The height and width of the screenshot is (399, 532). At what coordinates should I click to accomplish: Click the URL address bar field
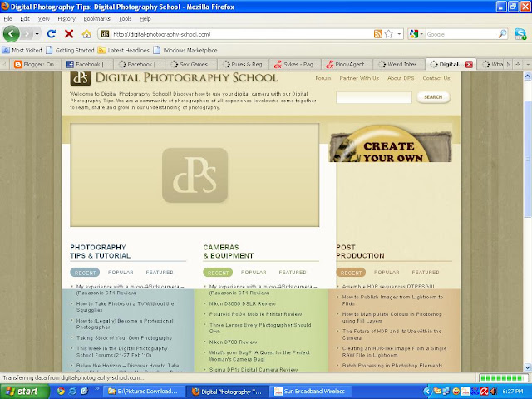242,34
